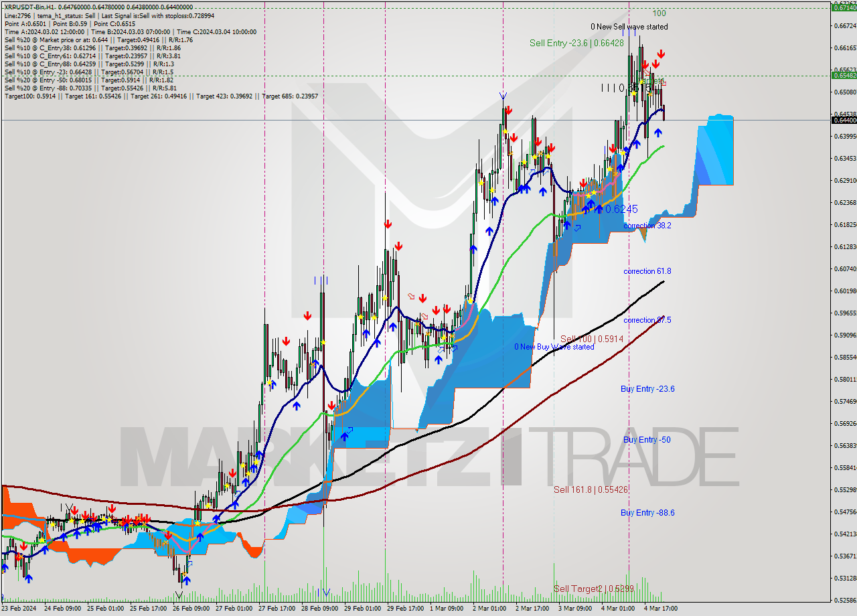
Task: Click the '25 Feb 17:00' time axis label
Action: [148, 609]
